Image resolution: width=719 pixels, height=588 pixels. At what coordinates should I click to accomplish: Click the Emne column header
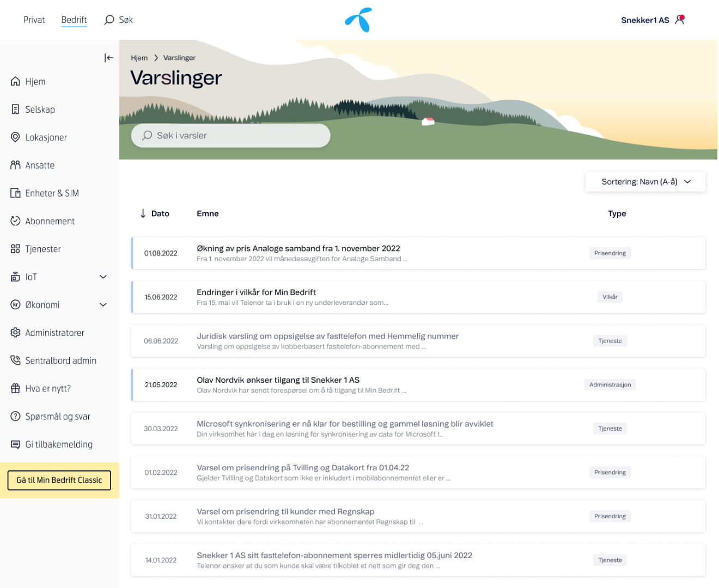[x=208, y=213]
